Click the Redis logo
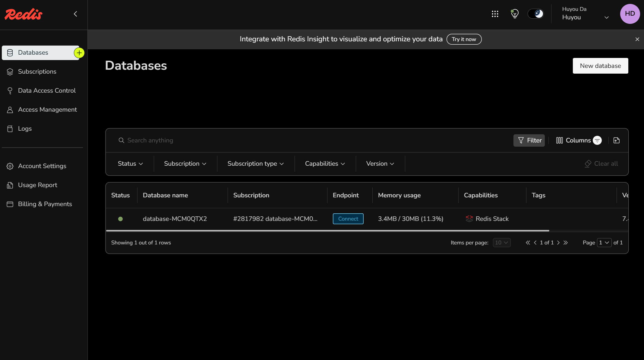 pos(24,14)
